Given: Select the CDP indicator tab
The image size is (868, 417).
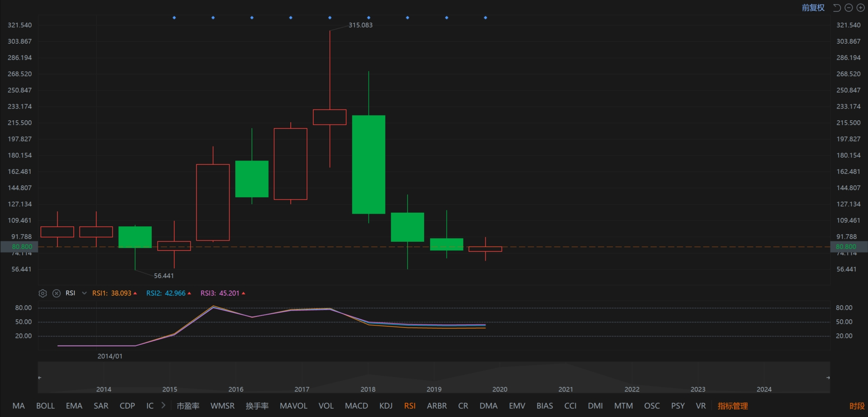Looking at the screenshot, I should 127,406.
